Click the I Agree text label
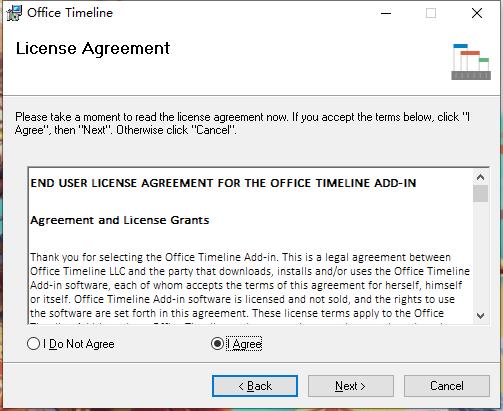This screenshot has height=411, width=503. pos(244,344)
